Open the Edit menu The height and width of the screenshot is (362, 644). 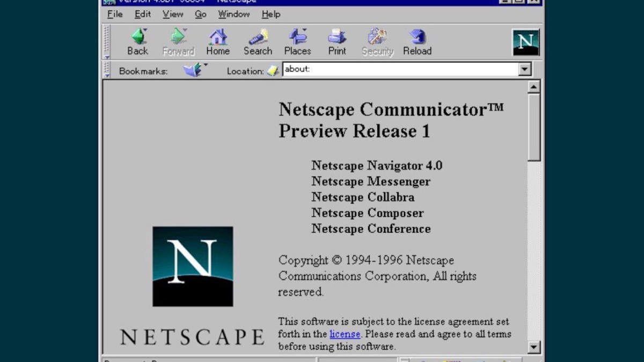143,14
